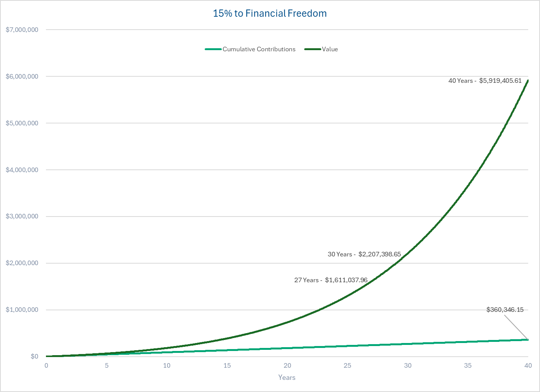Select the chart title '15% to Financial Freedom'
This screenshot has height=392, width=540.
pos(270,13)
